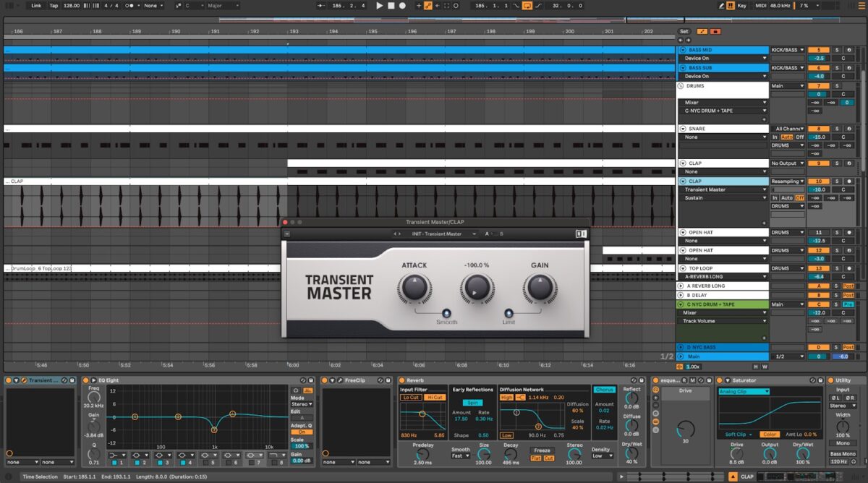Set SNARE monitor to In
868x483 pixels.
775,137
